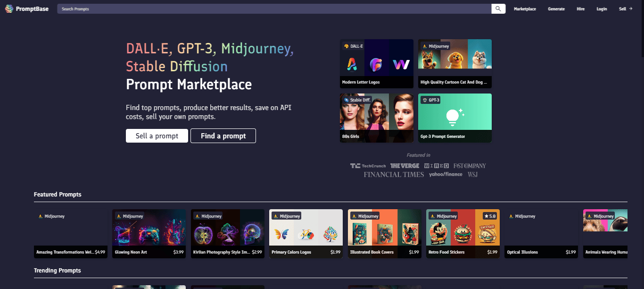The width and height of the screenshot is (644, 289).
Task: Open the Login link
Action: (602, 8)
